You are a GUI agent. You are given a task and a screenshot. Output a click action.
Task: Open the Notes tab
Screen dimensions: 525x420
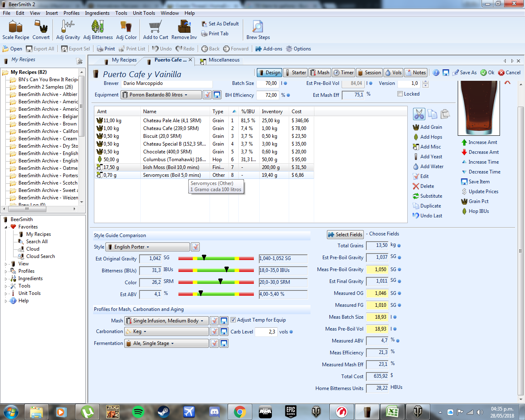415,73
